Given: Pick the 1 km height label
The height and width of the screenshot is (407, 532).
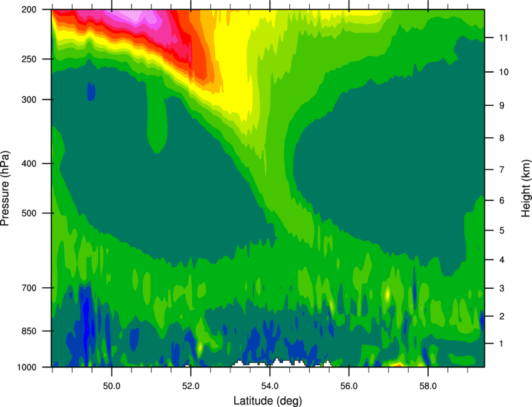Looking at the screenshot, I should tap(501, 344).
